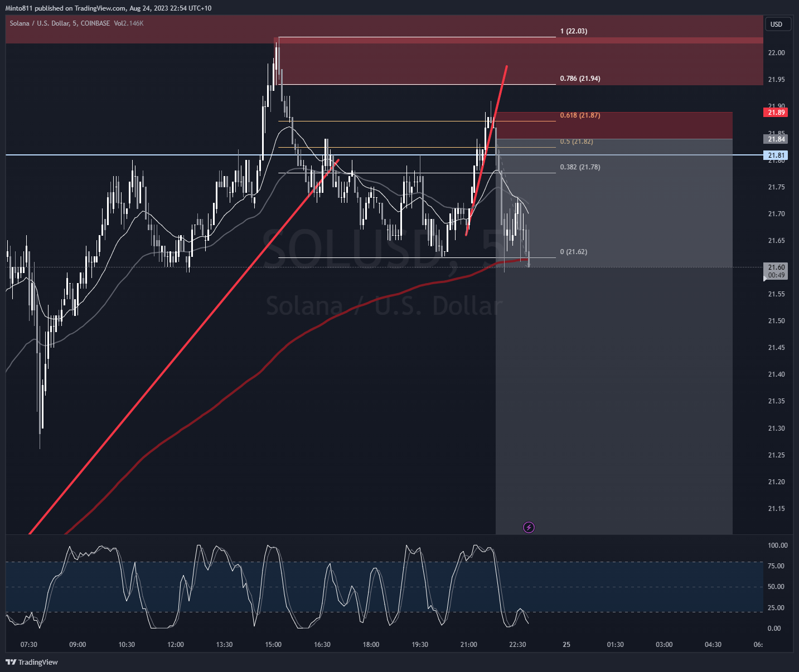Select the grey 21.84 price label

[776, 139]
